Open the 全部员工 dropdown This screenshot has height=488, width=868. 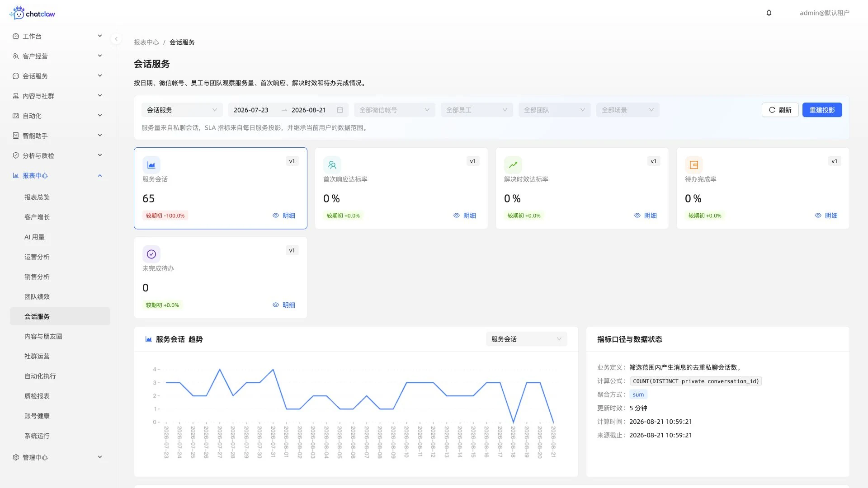477,110
